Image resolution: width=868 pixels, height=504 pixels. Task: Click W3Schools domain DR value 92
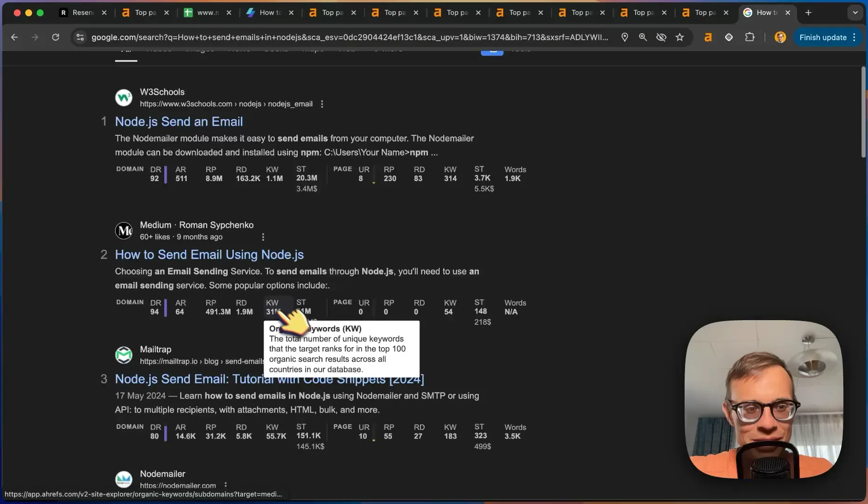pyautogui.click(x=154, y=179)
